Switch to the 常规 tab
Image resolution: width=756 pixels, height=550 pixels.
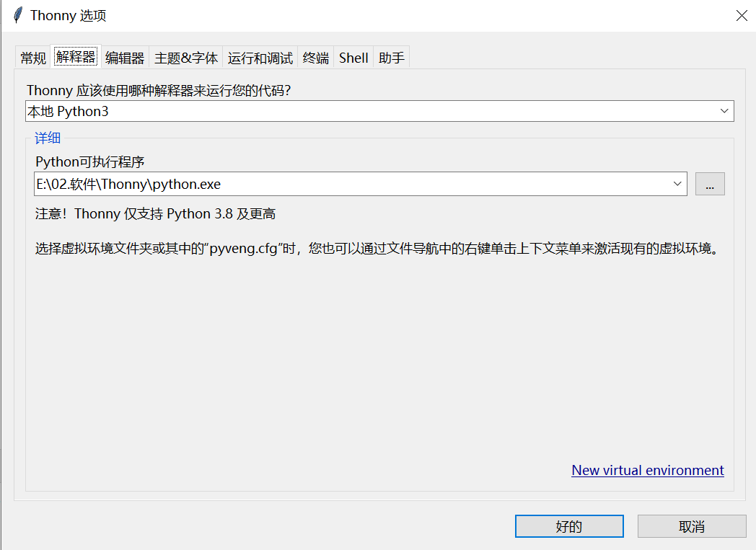[x=33, y=58]
